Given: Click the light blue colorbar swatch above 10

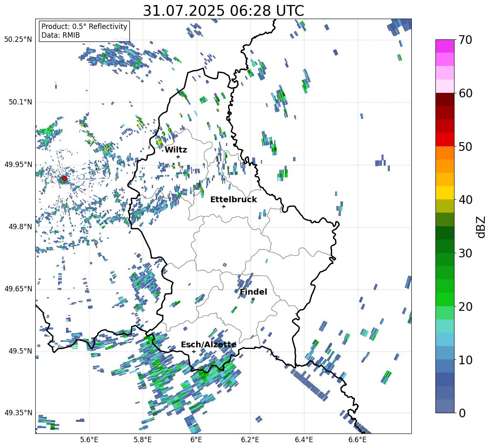Looking at the screenshot, I should point(445,353).
